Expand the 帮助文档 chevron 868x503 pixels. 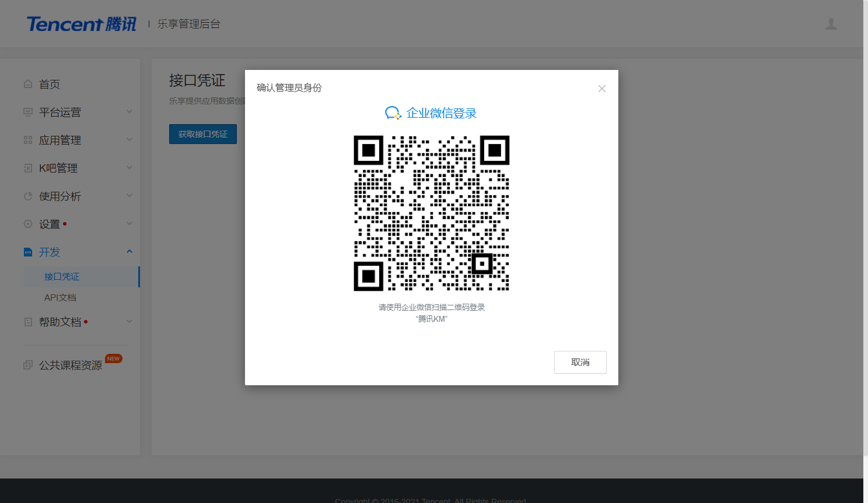tap(129, 321)
